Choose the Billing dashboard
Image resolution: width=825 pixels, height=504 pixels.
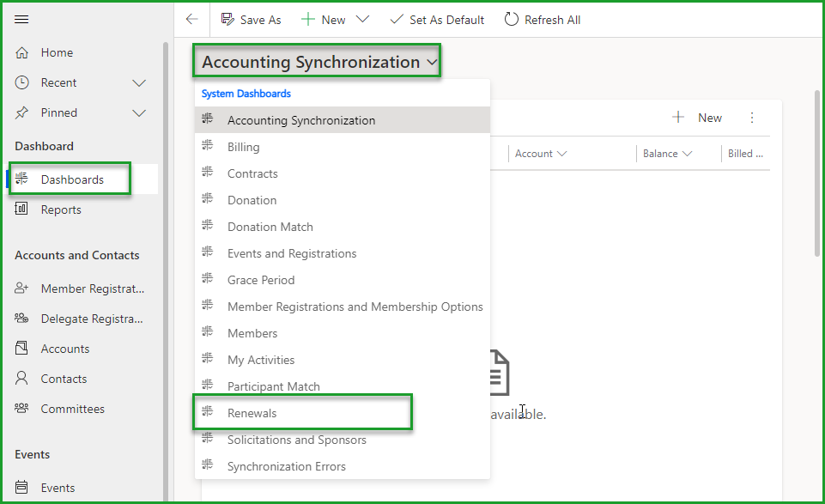pos(244,147)
